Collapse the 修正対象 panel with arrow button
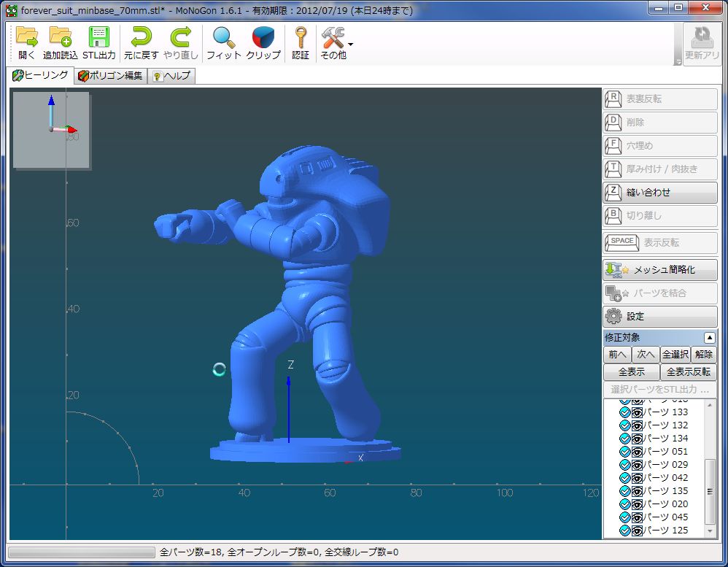This screenshot has width=728, height=567. (x=709, y=338)
